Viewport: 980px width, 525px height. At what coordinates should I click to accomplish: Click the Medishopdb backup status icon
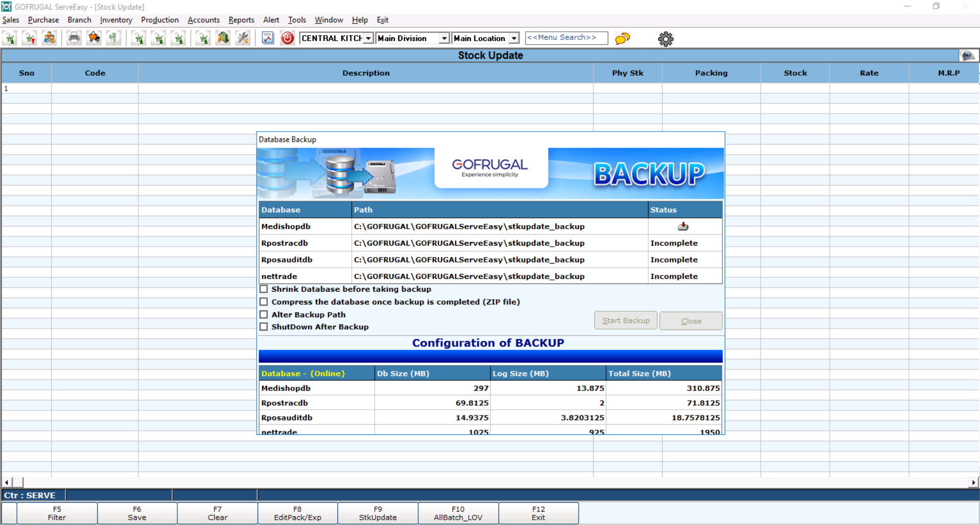683,226
